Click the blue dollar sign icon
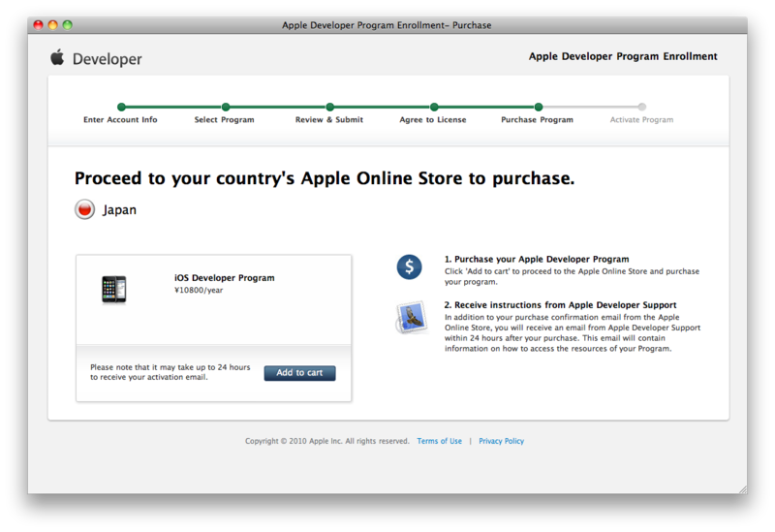The image size is (775, 532). [x=409, y=267]
